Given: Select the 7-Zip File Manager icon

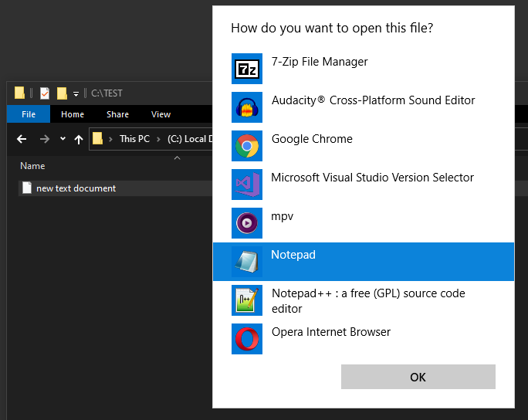Looking at the screenshot, I should tap(247, 69).
